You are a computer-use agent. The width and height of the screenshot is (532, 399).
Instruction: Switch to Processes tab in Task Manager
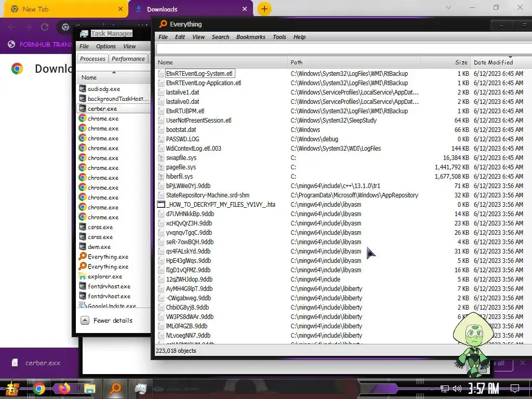click(x=92, y=59)
